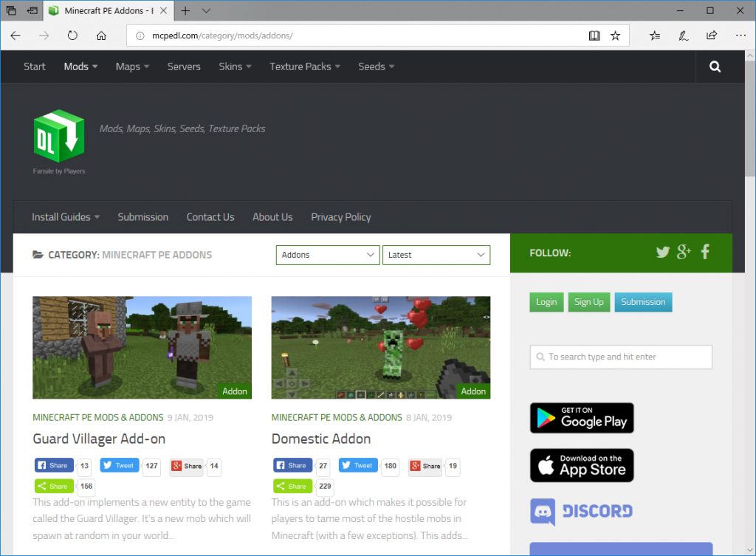Click the Sign Up button
756x556 pixels.
click(588, 302)
